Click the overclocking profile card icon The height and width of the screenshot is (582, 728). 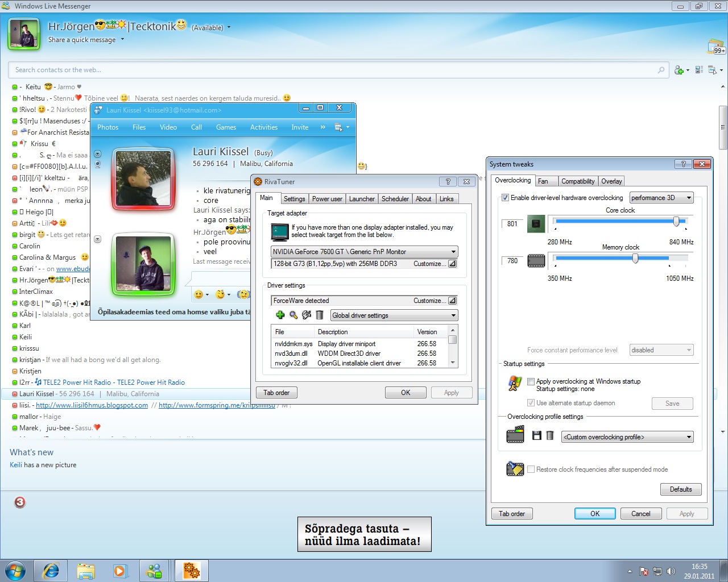515,435
